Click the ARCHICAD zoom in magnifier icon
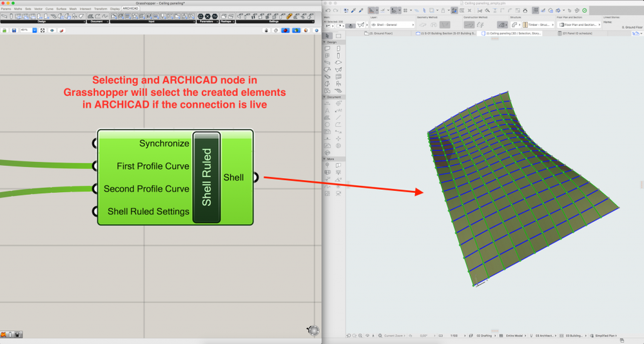 tap(360, 336)
